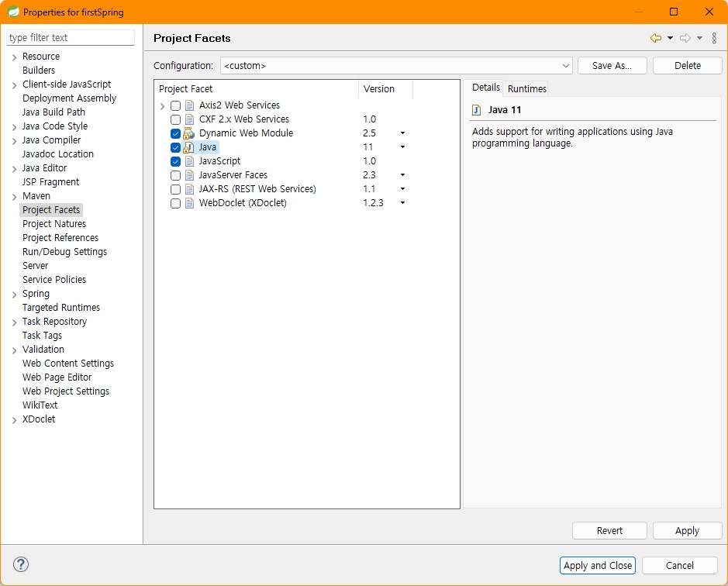Viewport: 728px width, 586px height.
Task: Uncheck the JavaScript facet checkbox
Action: point(175,161)
